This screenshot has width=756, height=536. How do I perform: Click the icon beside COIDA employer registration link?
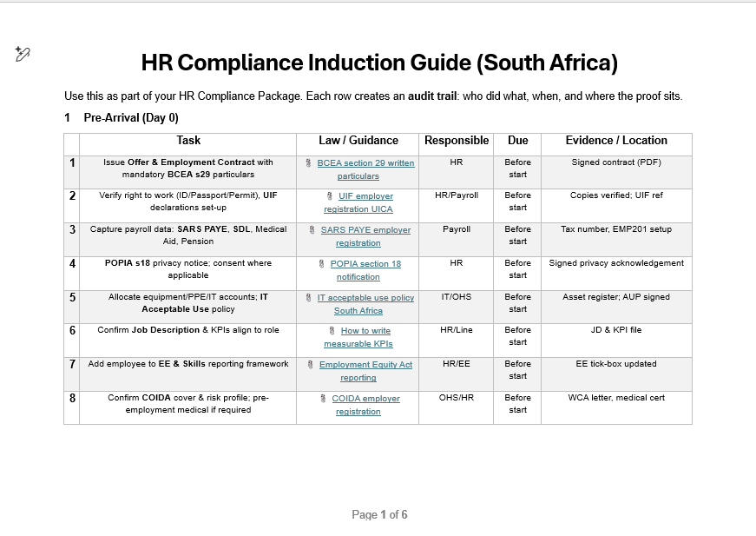coord(324,399)
